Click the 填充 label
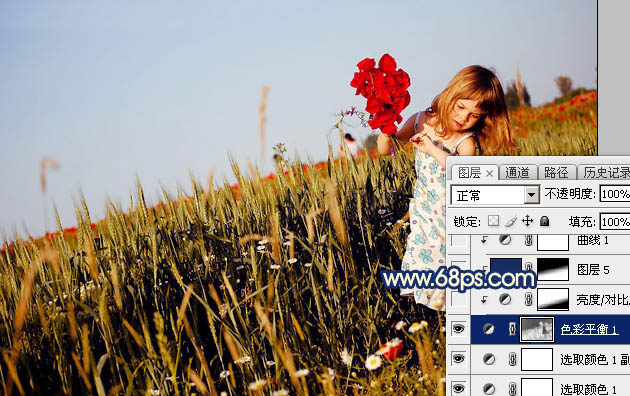 (x=583, y=221)
